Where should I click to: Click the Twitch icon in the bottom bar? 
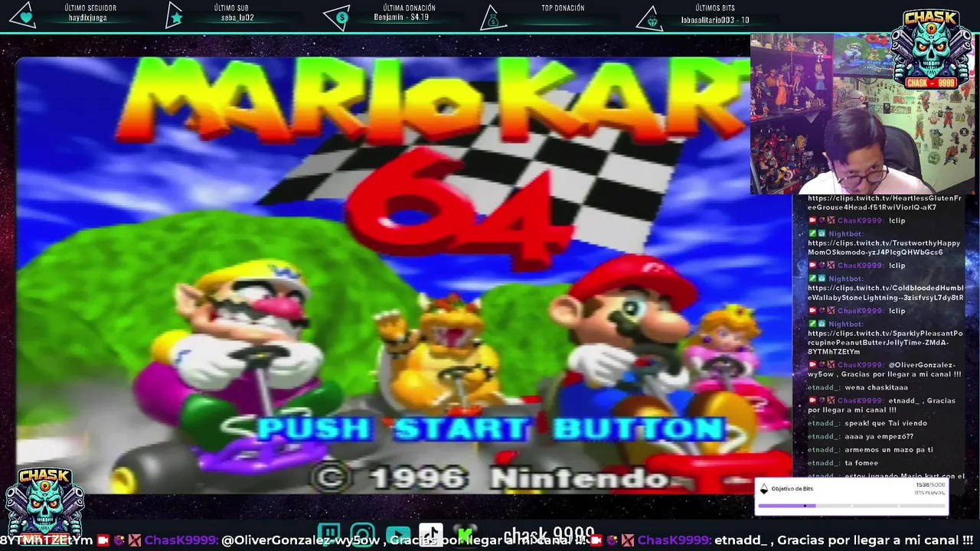(x=329, y=534)
